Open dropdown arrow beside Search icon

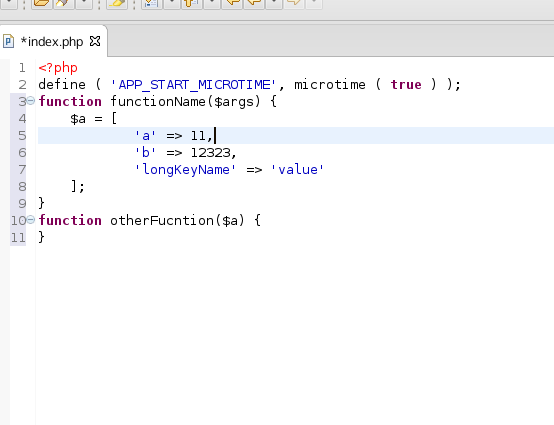pyautogui.click(x=84, y=3)
